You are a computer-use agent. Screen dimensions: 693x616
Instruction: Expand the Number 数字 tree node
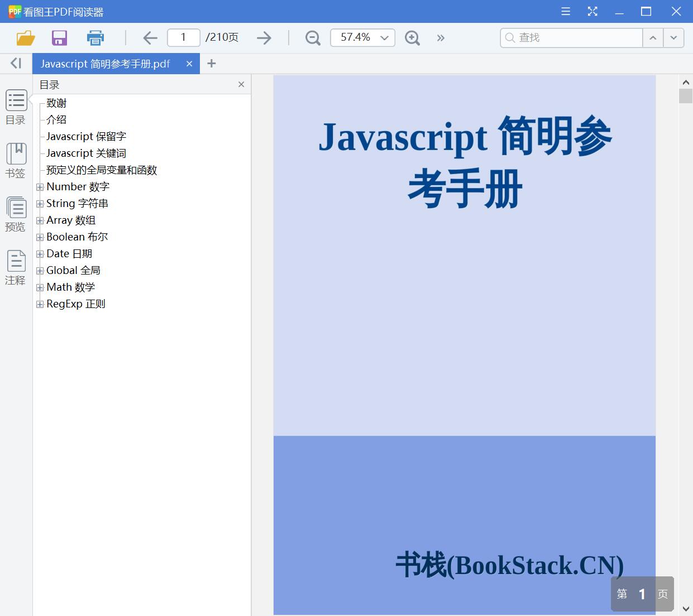(40, 186)
